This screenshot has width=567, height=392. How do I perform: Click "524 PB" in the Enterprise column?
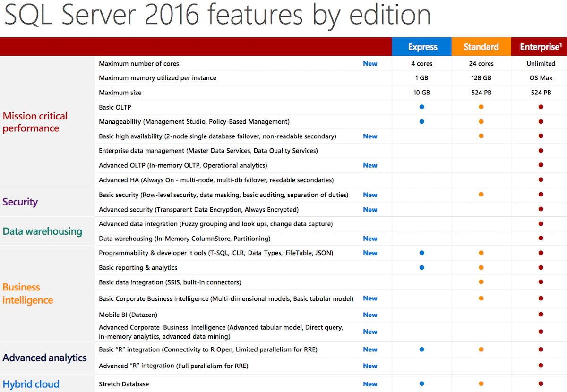pos(541,93)
